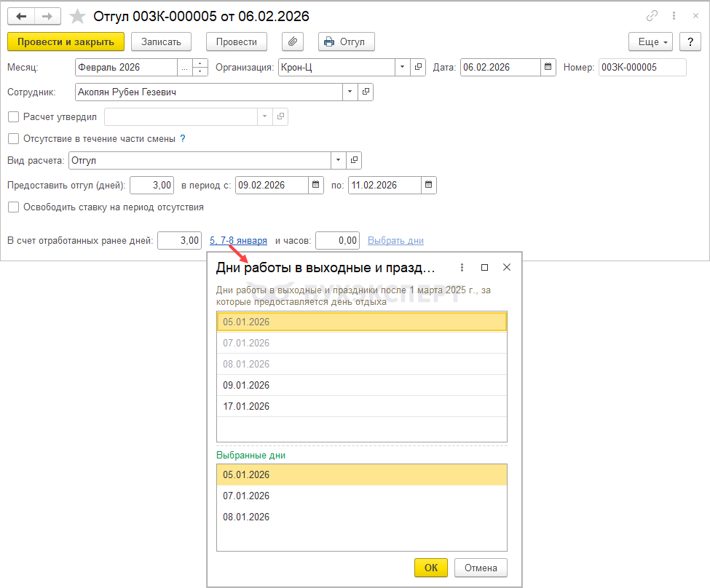Toggle Отсутствие в течение части смены
This screenshot has height=588, width=710.
click(13, 138)
